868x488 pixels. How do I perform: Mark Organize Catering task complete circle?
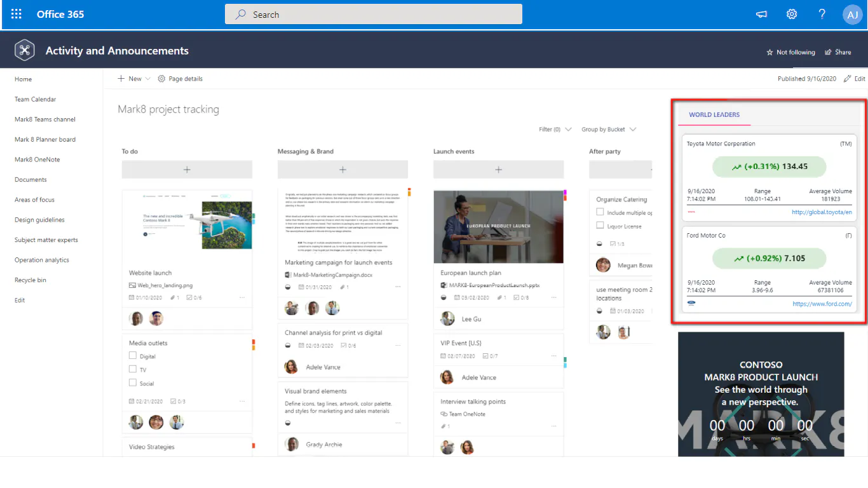click(x=599, y=243)
